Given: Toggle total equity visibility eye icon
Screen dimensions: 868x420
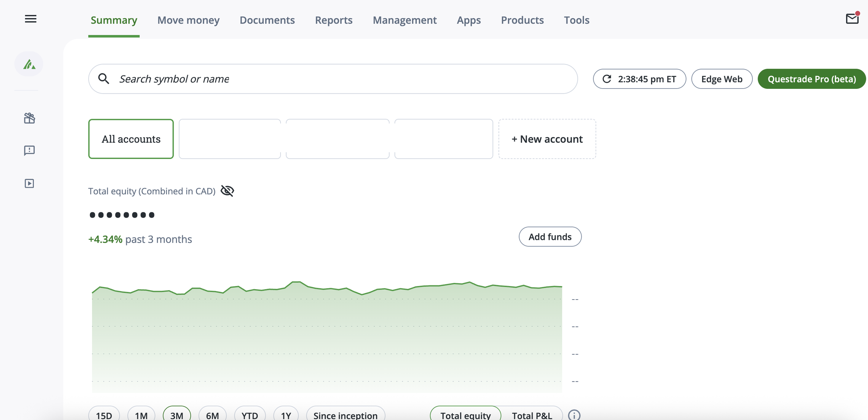Looking at the screenshot, I should tap(227, 191).
